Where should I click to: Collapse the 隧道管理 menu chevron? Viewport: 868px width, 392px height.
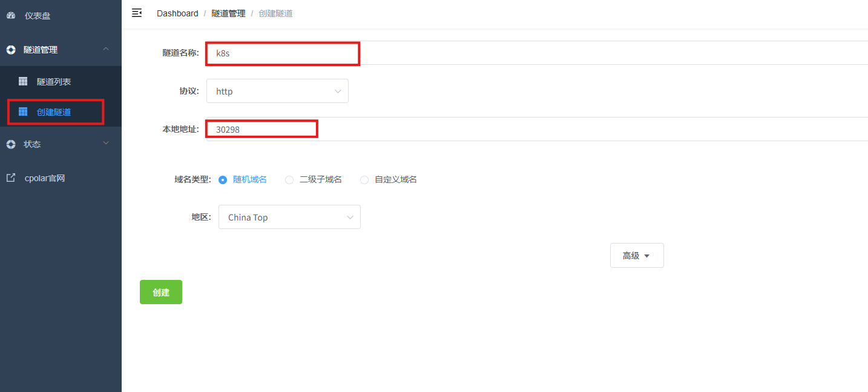106,48
